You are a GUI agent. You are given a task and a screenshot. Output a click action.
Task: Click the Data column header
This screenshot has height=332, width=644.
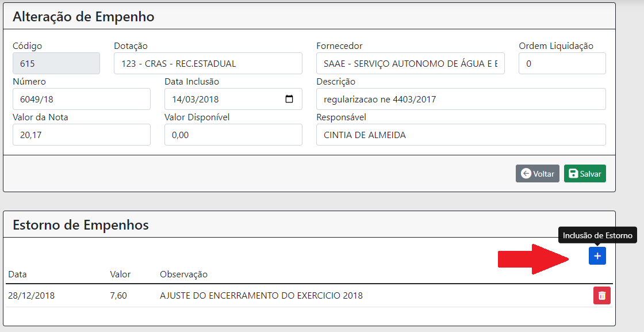point(17,274)
